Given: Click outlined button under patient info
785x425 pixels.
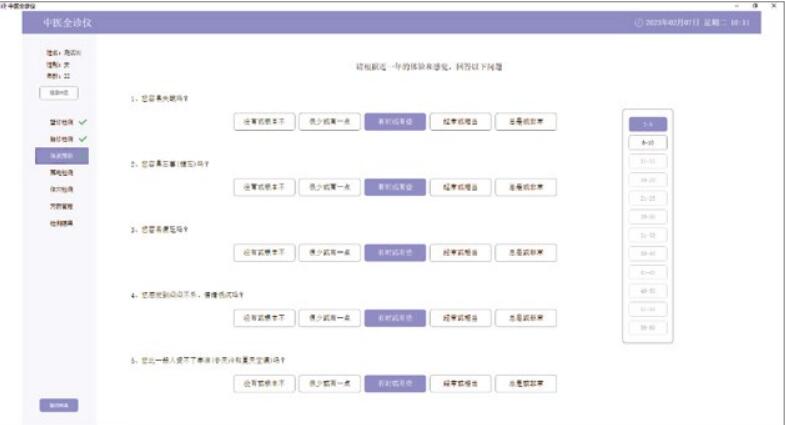Looking at the screenshot, I should tap(59, 93).
